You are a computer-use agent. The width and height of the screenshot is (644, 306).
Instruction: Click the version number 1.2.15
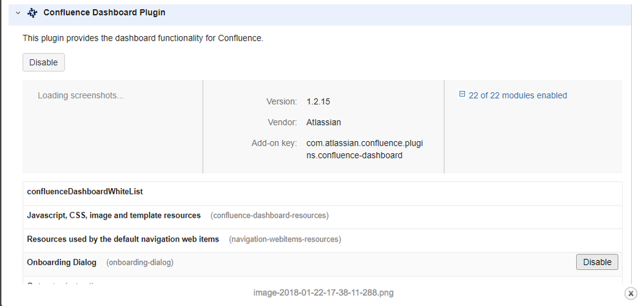(318, 102)
